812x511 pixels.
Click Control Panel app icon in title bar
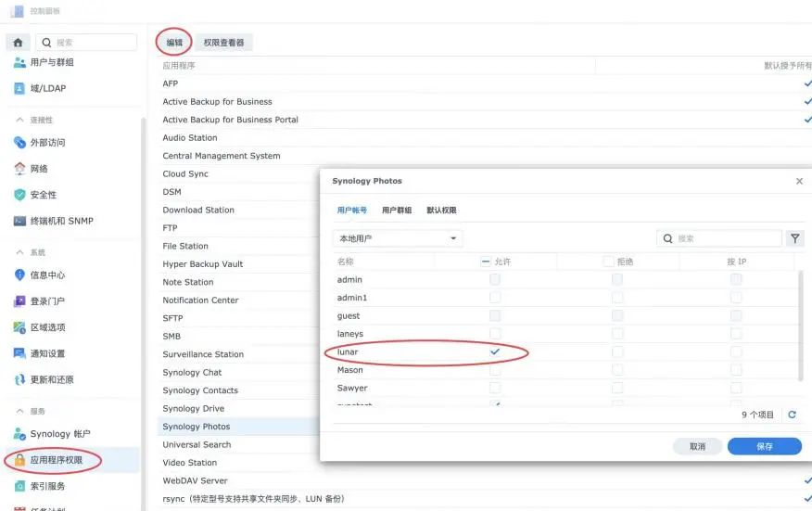coord(17,11)
